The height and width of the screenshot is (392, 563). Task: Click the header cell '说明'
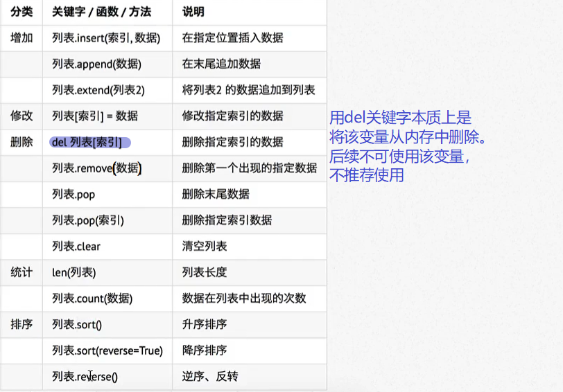193,12
